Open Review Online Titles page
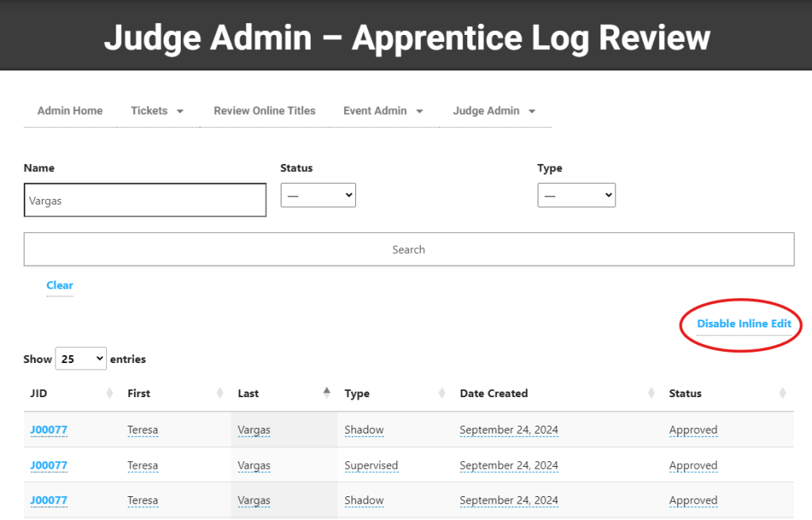Screen dimensions: 812x520 [264, 111]
